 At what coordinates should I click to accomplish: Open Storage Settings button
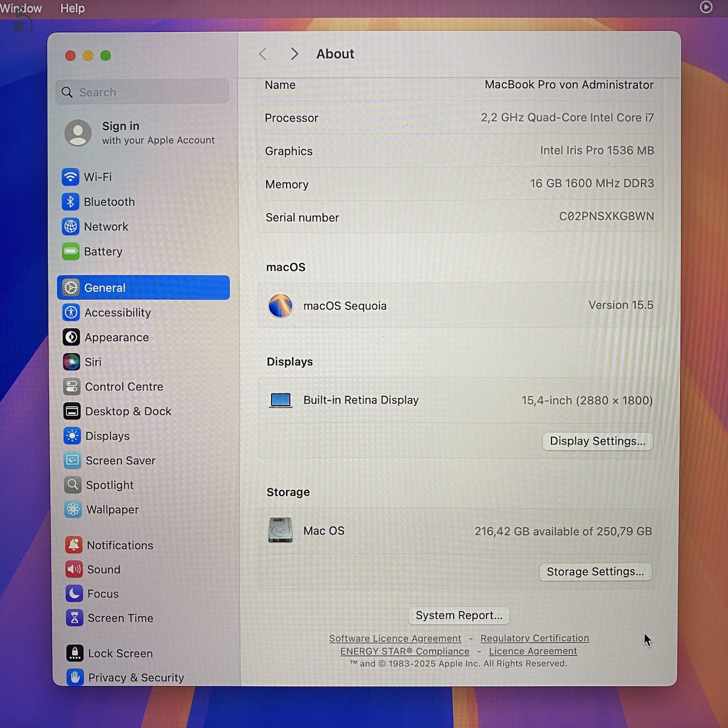[x=595, y=571]
